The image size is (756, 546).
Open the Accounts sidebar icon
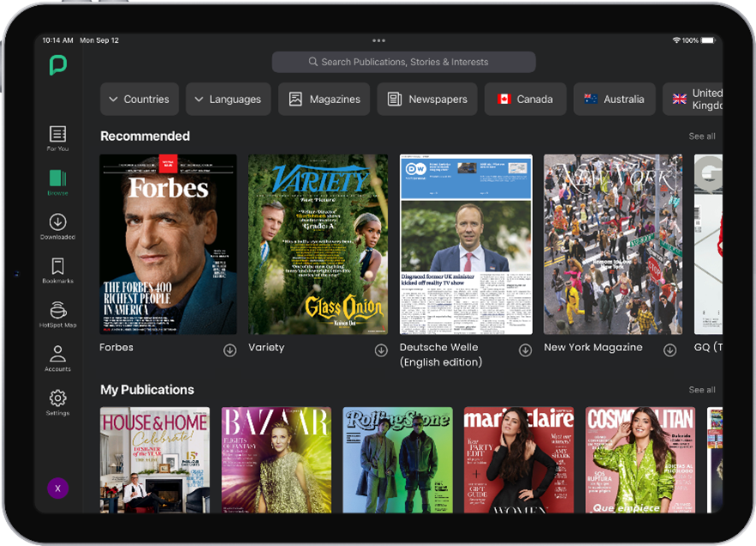[57, 354]
